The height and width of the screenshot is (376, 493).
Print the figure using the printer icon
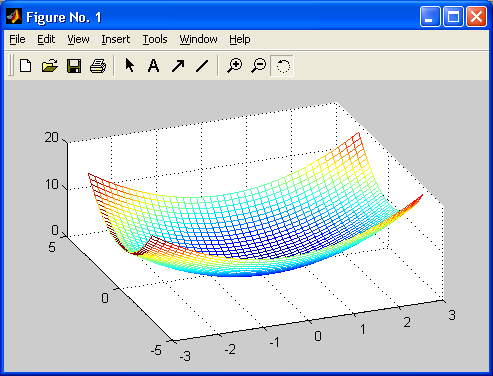[98, 66]
